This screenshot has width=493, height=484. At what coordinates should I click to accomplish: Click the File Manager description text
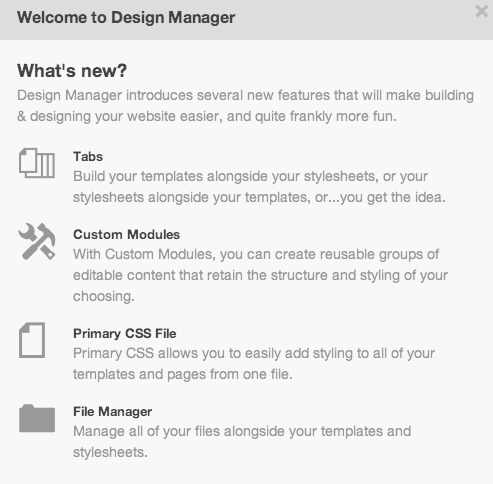[x=242, y=442]
